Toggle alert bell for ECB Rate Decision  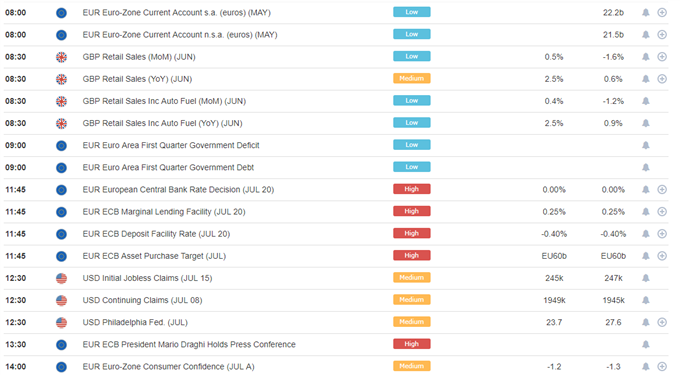646,189
